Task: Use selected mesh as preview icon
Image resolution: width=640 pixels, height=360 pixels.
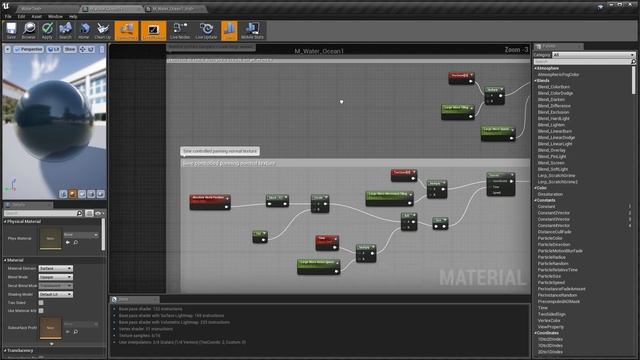Action: [100, 194]
